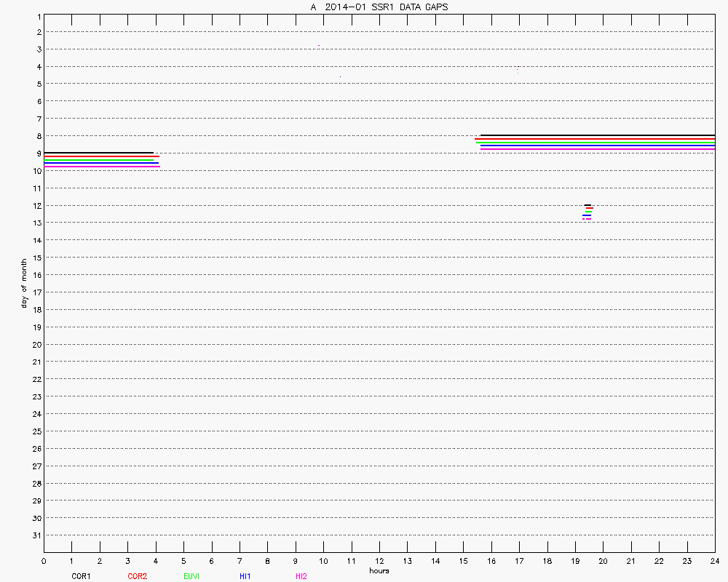Click the red COR2 legend label
Screen dimensions: 728x582
tap(137, 576)
